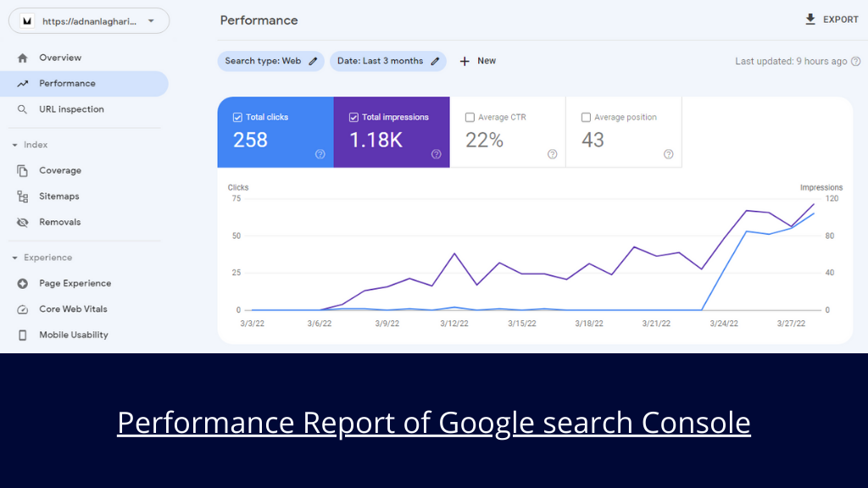
Task: Add a New filter
Action: pos(478,61)
